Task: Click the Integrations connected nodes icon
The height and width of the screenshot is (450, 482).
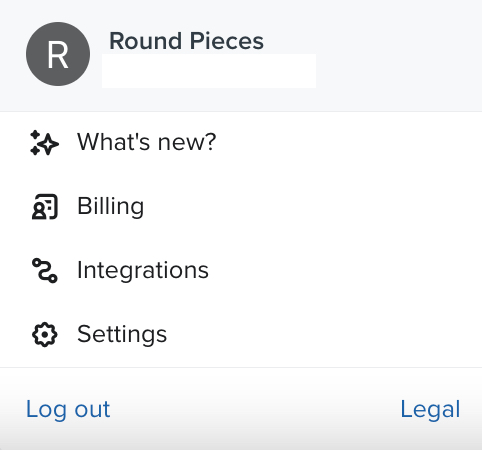Action: (x=45, y=271)
